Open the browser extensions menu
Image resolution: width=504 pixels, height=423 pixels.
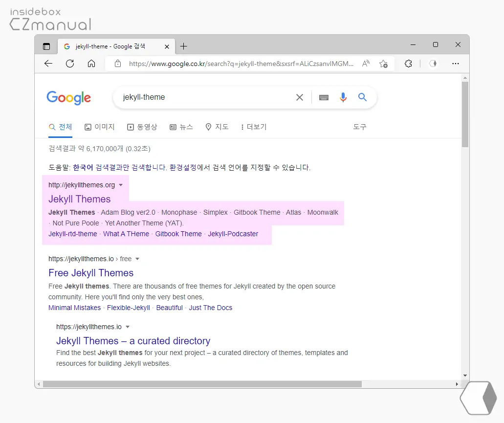408,63
